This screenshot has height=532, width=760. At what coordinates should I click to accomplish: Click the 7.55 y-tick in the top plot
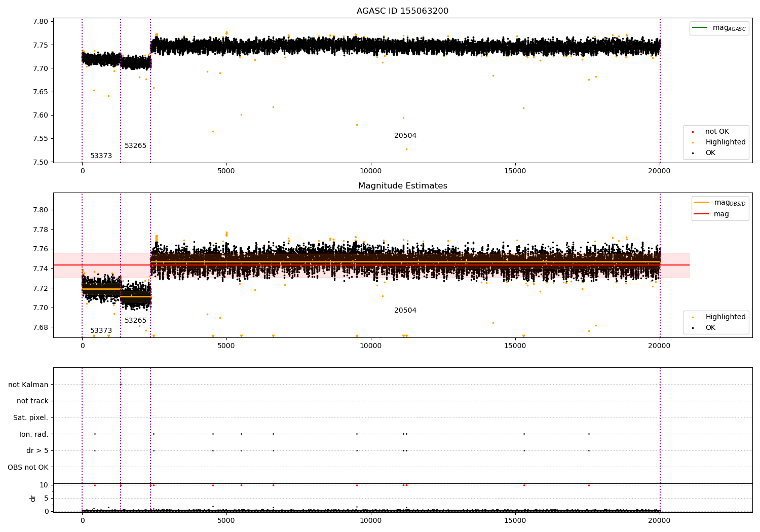(40, 138)
